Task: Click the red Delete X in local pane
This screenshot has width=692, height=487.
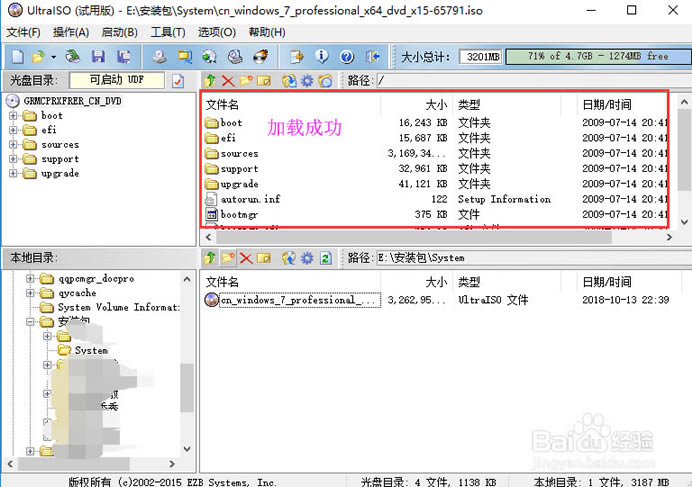Action: tap(246, 258)
